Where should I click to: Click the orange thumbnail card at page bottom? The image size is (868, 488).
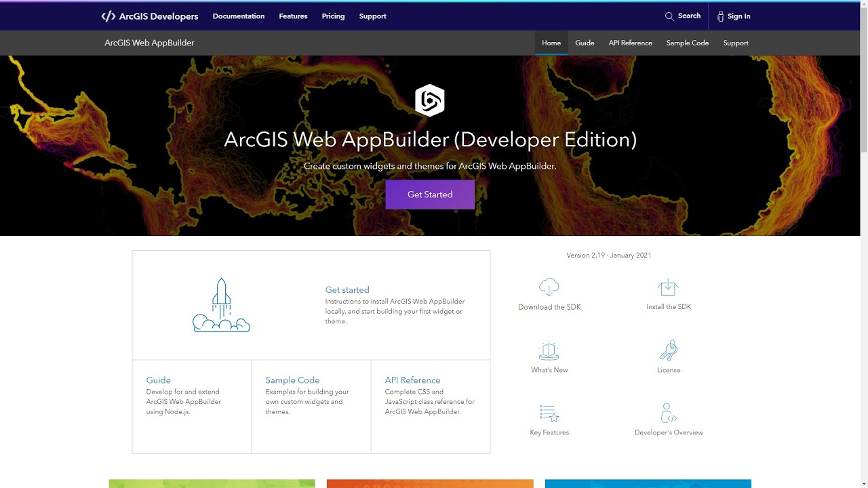[x=430, y=484]
